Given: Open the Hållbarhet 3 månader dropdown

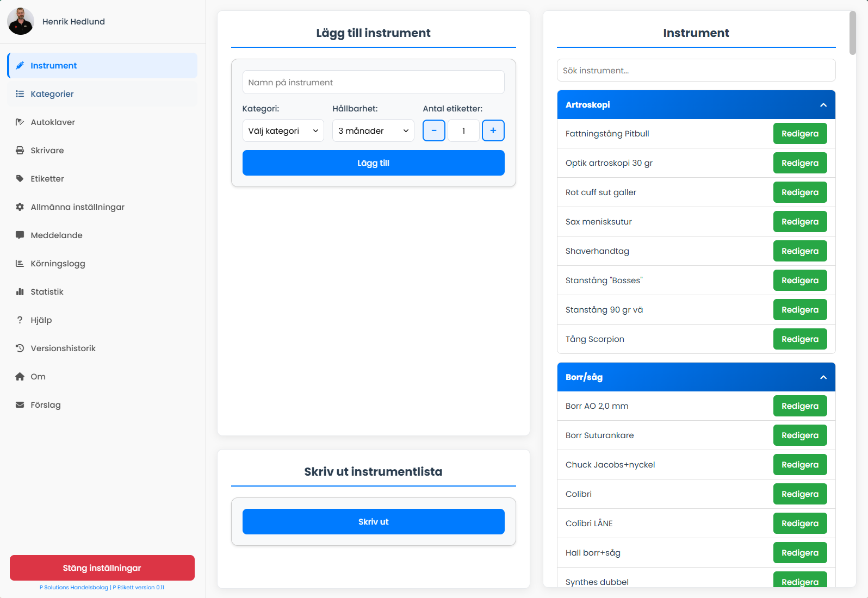Looking at the screenshot, I should [373, 130].
